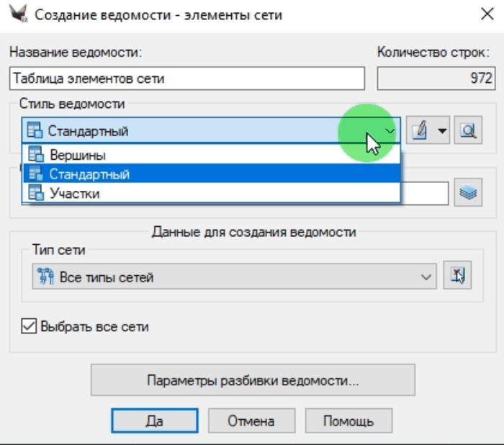Click the Отмена button
This screenshot has width=504, height=445.
[x=251, y=421]
